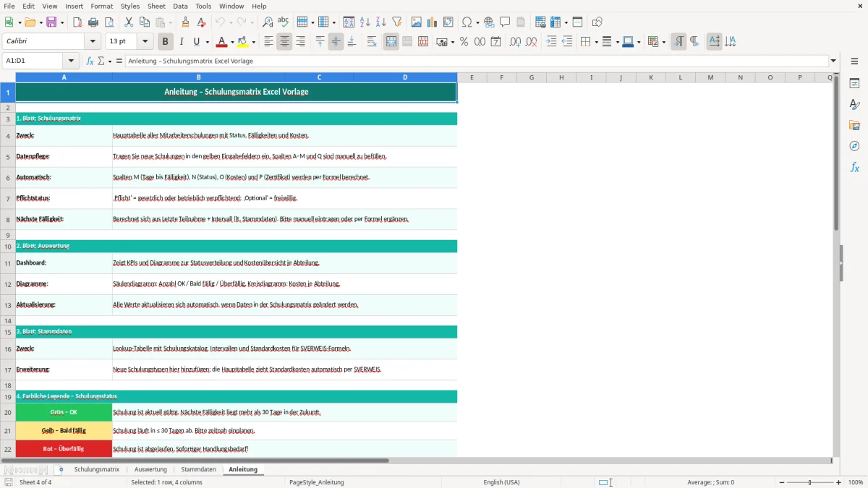Open the Format menu
The image size is (868, 488).
pos(101,6)
